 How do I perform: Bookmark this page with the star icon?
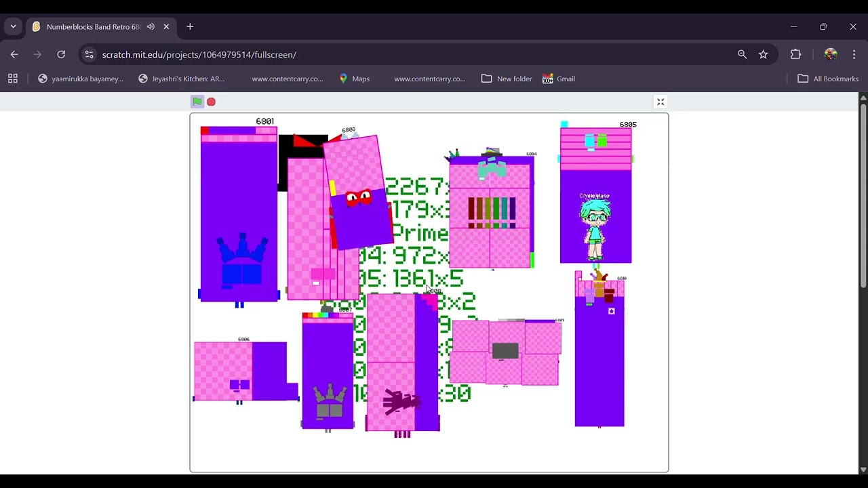click(763, 54)
